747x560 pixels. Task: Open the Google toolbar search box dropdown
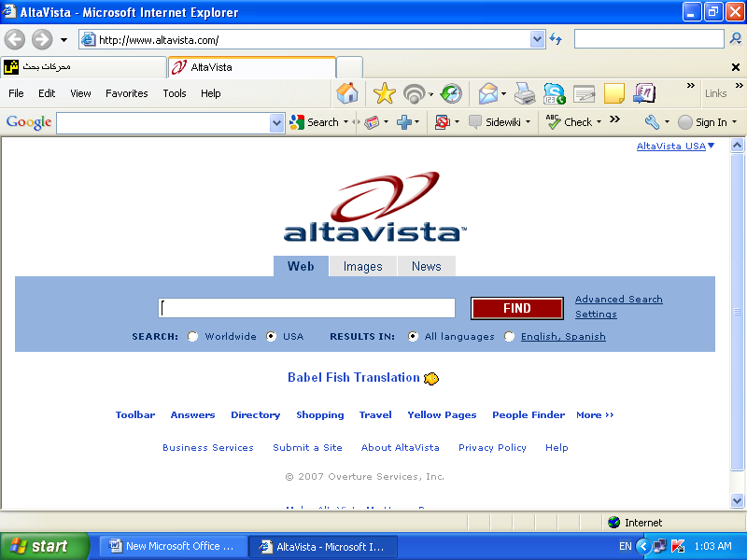(276, 122)
